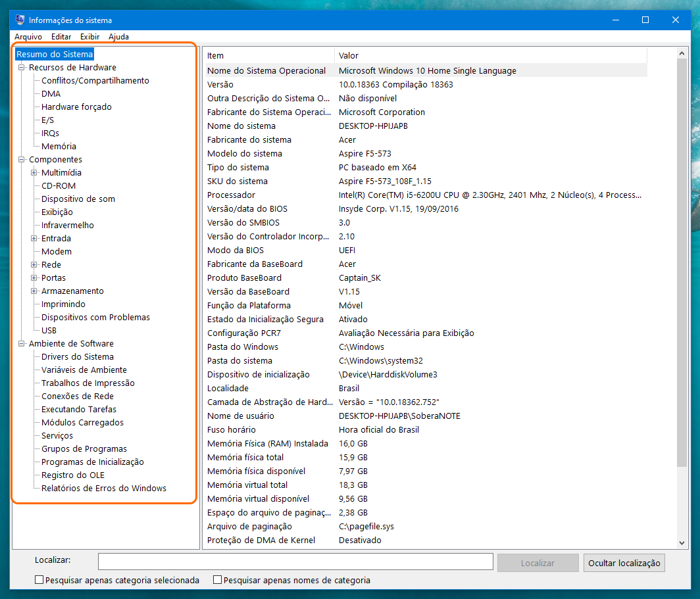Select Grupos de Programas tree item
This screenshot has width=700, height=599.
[84, 448]
